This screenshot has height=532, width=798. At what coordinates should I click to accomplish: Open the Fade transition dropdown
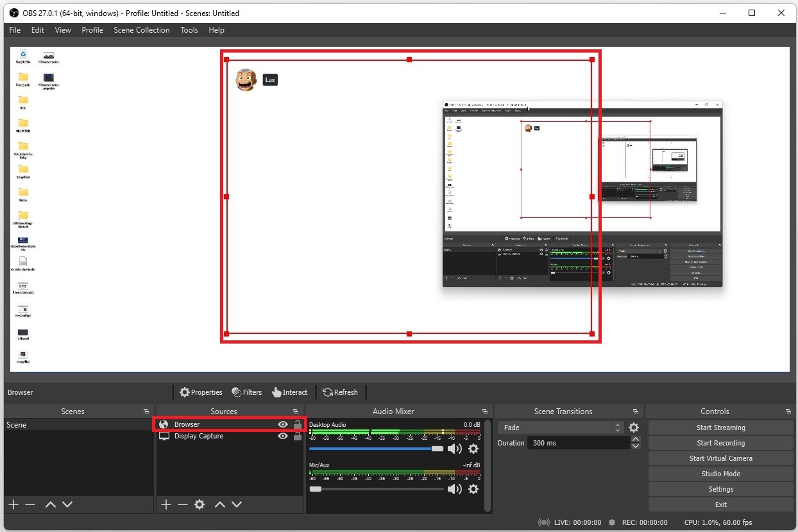[561, 428]
